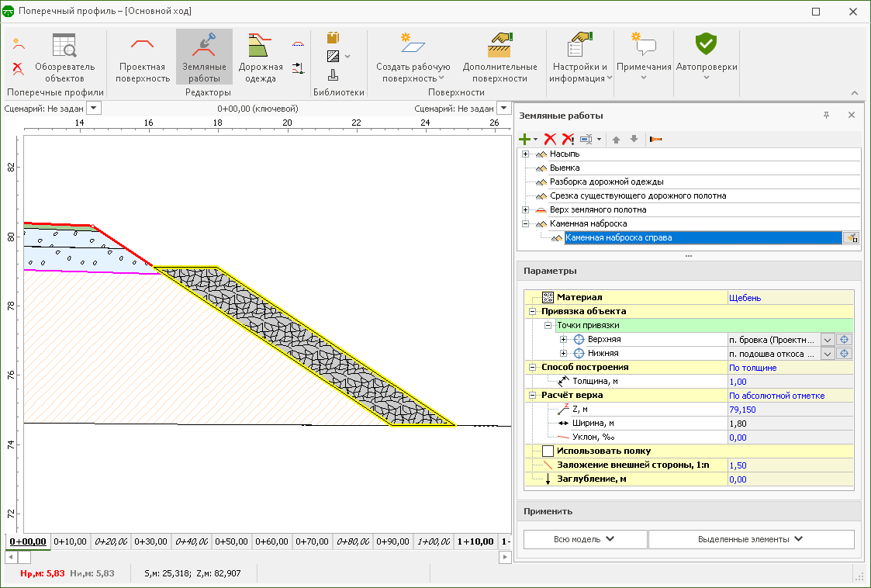Enable the Использовать полку checkbox

coord(548,451)
